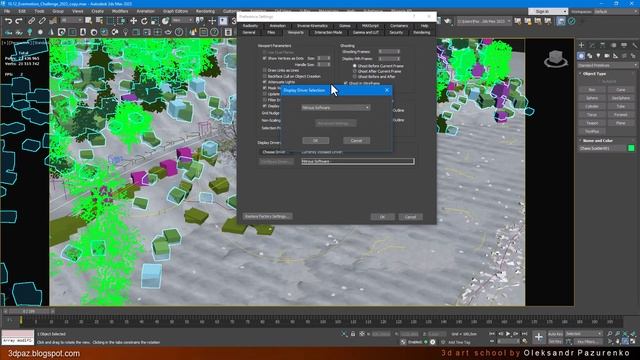Click Restore Factory Settings button

click(267, 216)
